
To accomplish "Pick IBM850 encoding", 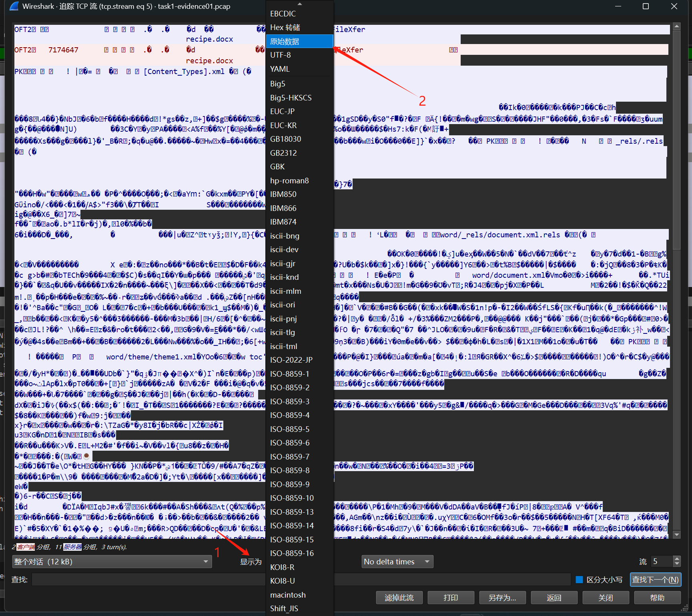I will [300, 194].
